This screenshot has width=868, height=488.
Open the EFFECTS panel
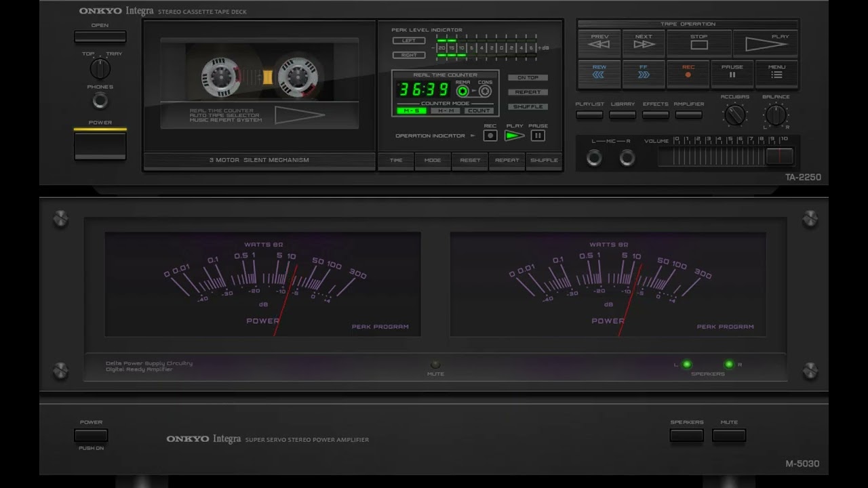[x=655, y=115]
